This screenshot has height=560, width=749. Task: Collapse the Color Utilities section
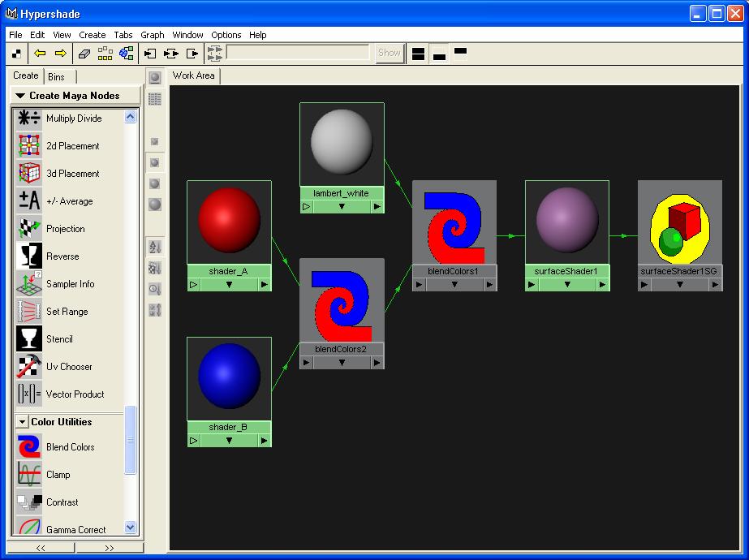click(x=22, y=422)
